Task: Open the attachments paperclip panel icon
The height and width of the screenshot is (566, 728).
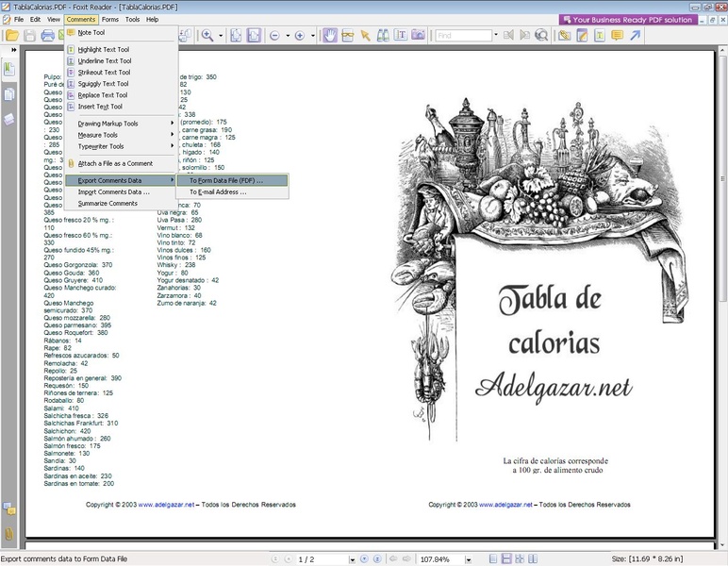Action: pyautogui.click(x=9, y=535)
